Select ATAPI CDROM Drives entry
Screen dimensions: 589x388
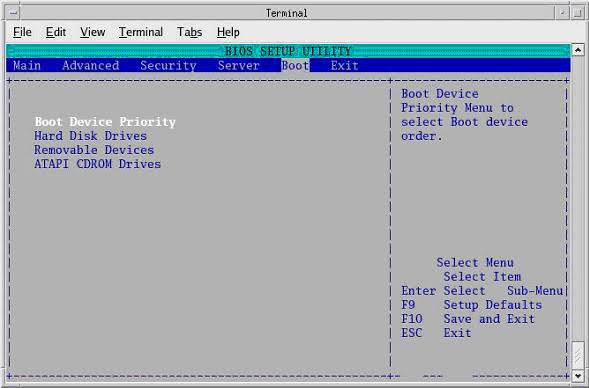[97, 164]
